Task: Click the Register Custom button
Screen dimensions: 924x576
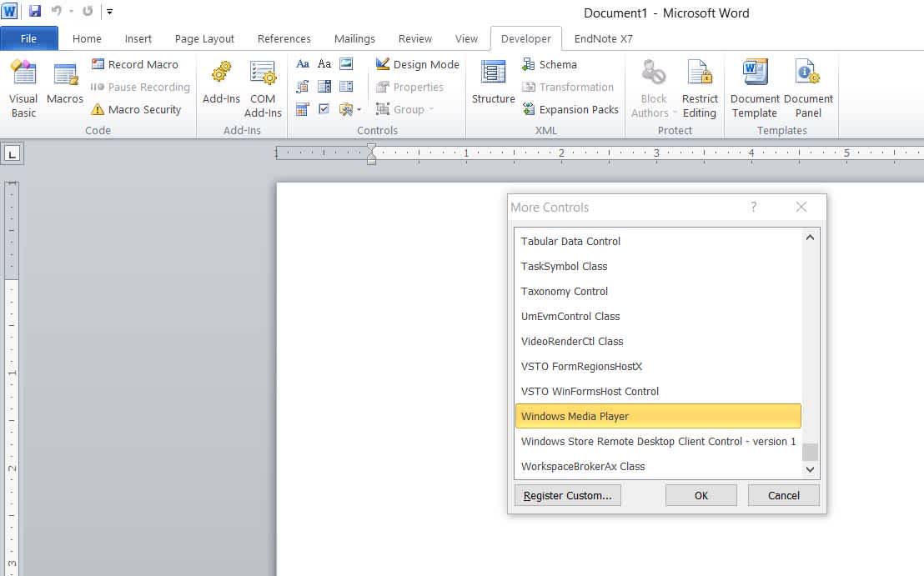Action: point(567,495)
